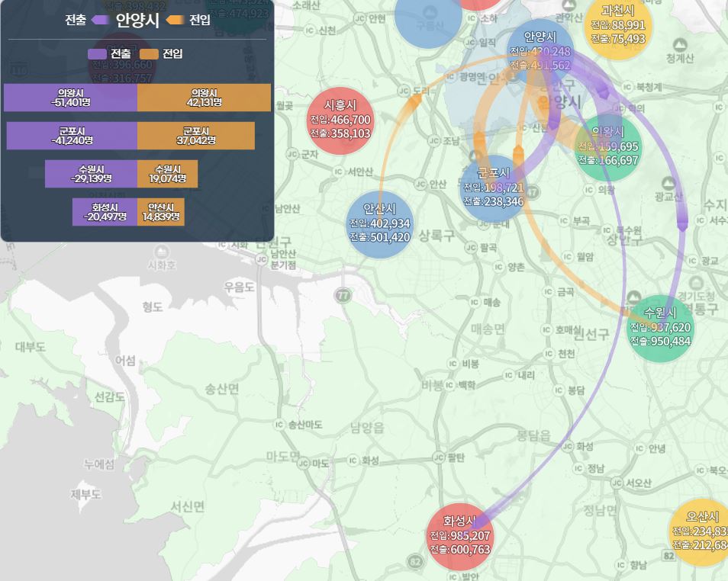Select the IC 양촌 interchange marker
Image resolution: width=728 pixels, height=581 pixels.
[x=498, y=267]
